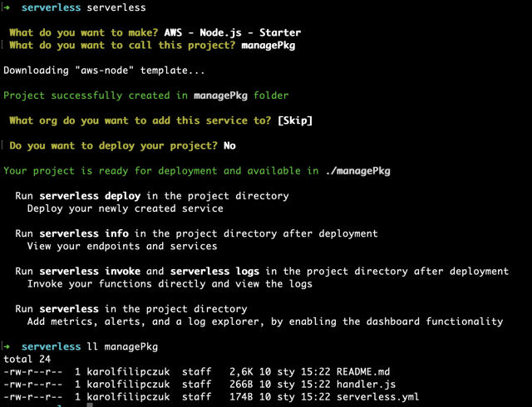Click the bold 'serverless' in 'Run serverless in the project directory'

[x=69, y=309]
